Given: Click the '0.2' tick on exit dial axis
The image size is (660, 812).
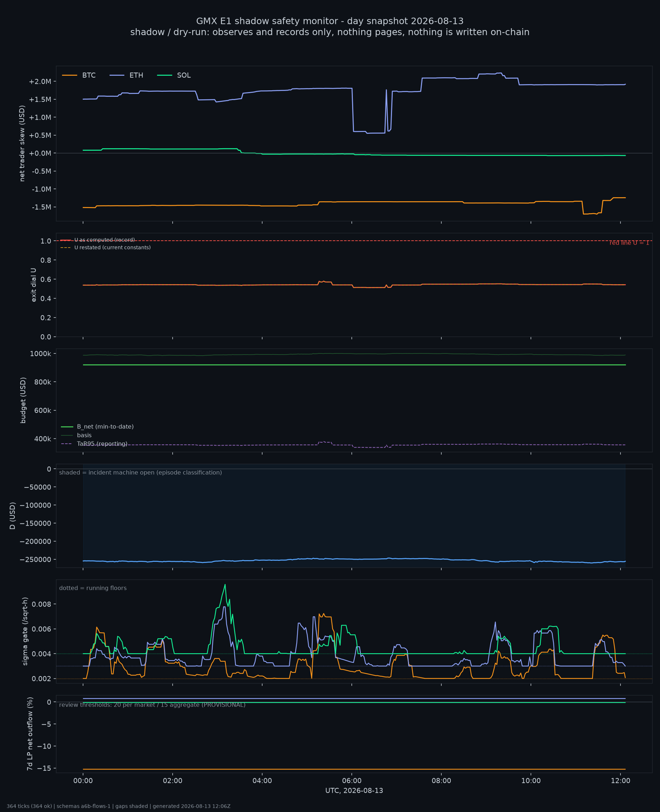Looking at the screenshot, I should [x=46, y=318].
